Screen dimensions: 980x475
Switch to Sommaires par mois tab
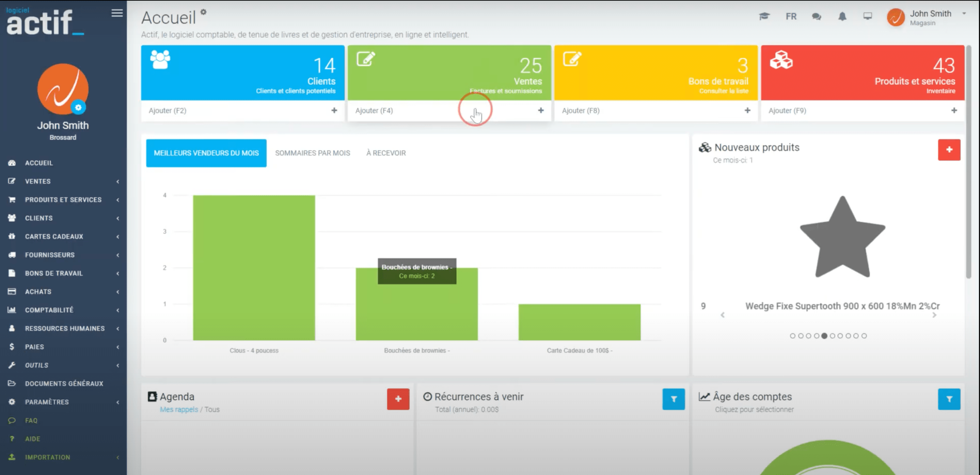pos(312,153)
